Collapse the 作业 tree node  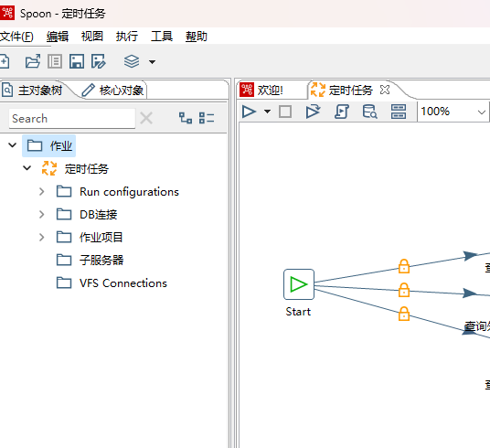pos(12,145)
